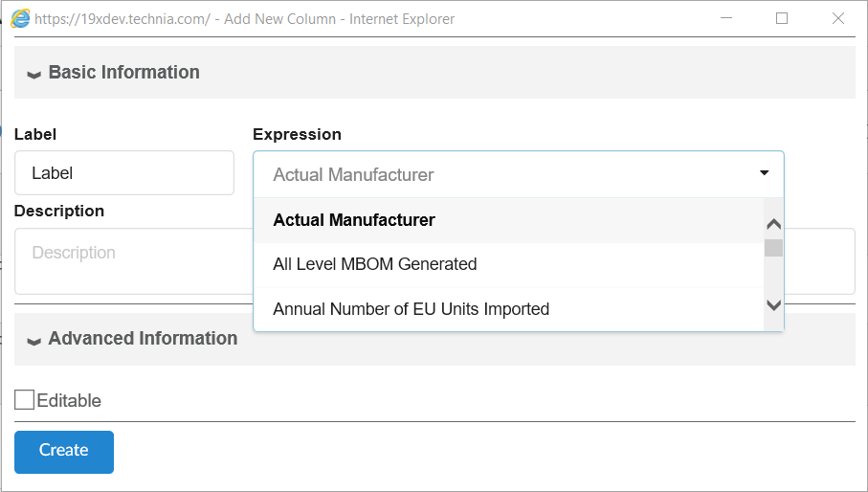The image size is (868, 492).
Task: Toggle the Advanced Information section heading text
Action: point(143,339)
